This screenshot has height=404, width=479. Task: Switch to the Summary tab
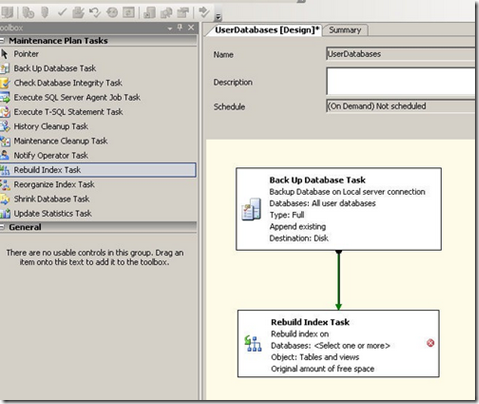[345, 30]
